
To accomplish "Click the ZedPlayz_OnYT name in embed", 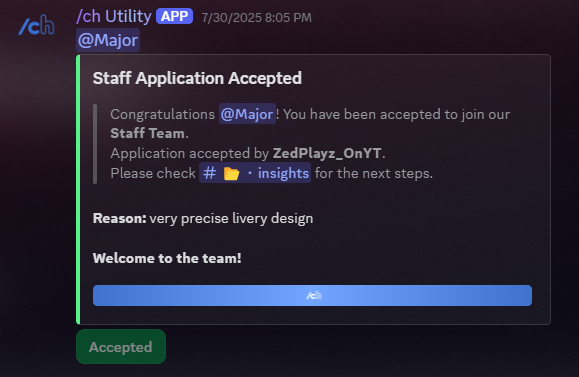I will click(x=327, y=153).
